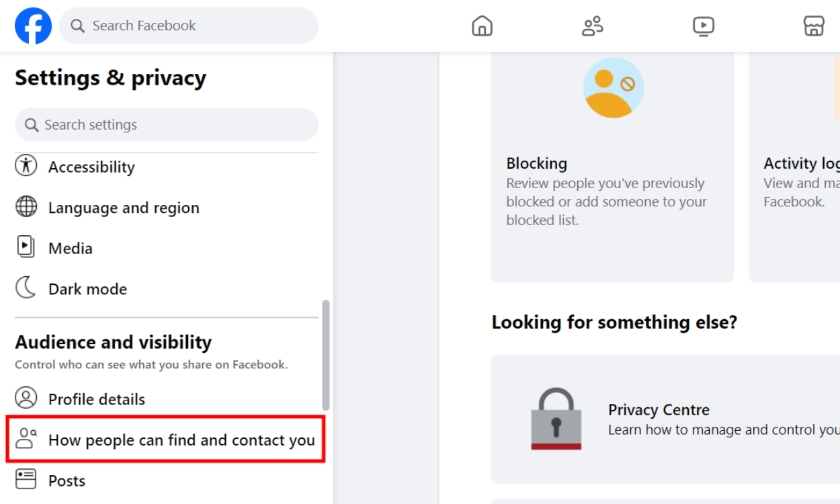Open Privacy Centre

pyautogui.click(x=659, y=409)
